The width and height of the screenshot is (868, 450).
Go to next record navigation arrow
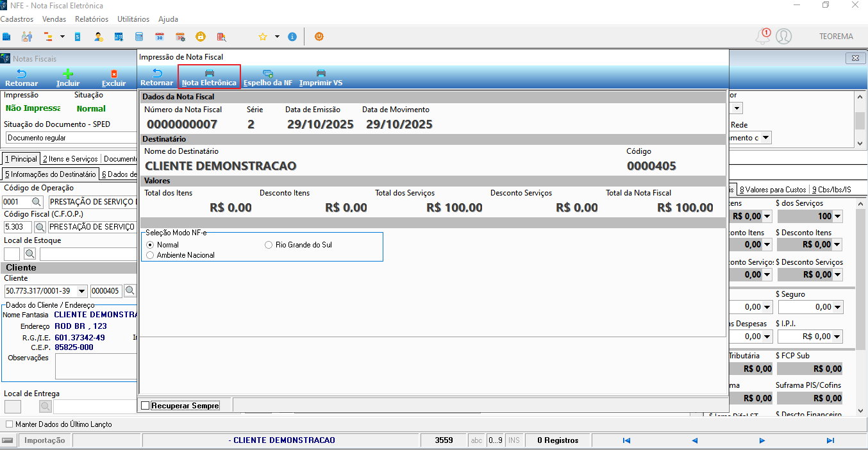[x=762, y=440]
